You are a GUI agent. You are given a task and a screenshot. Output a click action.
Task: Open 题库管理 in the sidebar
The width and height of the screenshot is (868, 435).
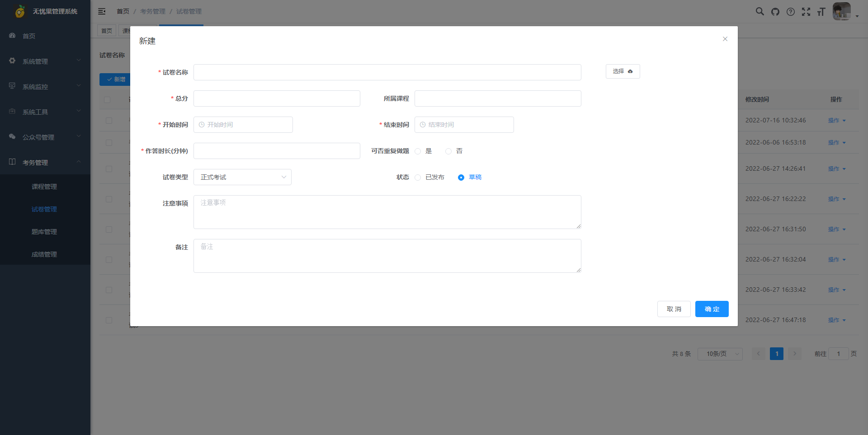[44, 232]
